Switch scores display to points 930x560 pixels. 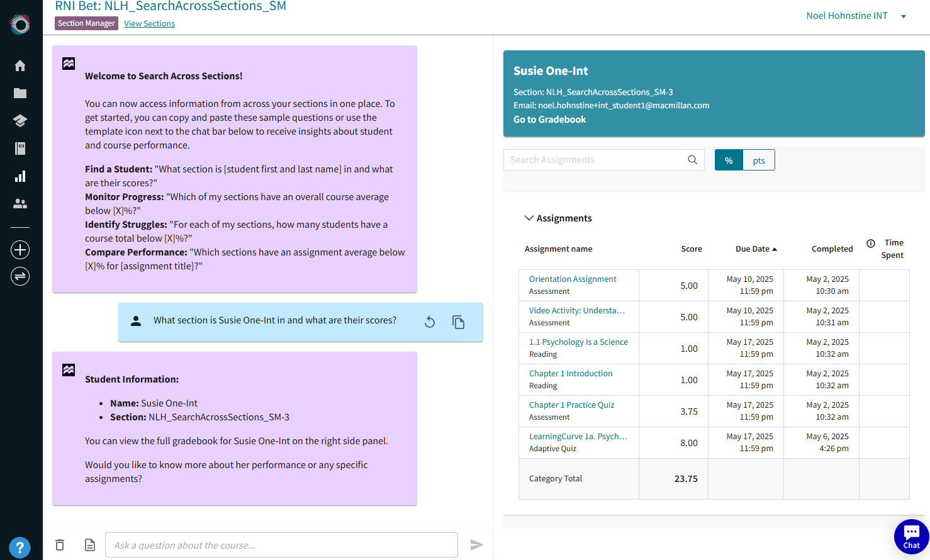tap(759, 160)
